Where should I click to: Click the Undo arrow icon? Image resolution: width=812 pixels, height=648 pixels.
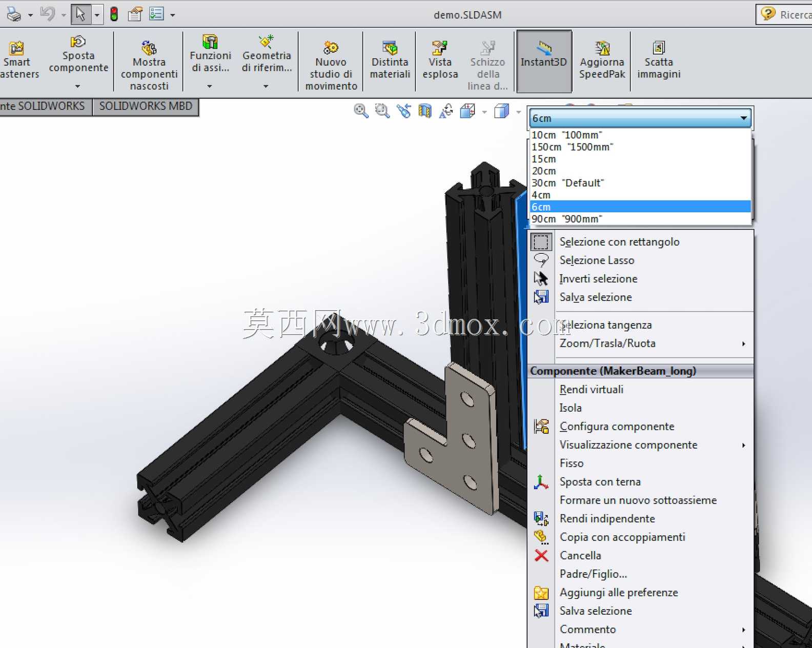tap(47, 14)
